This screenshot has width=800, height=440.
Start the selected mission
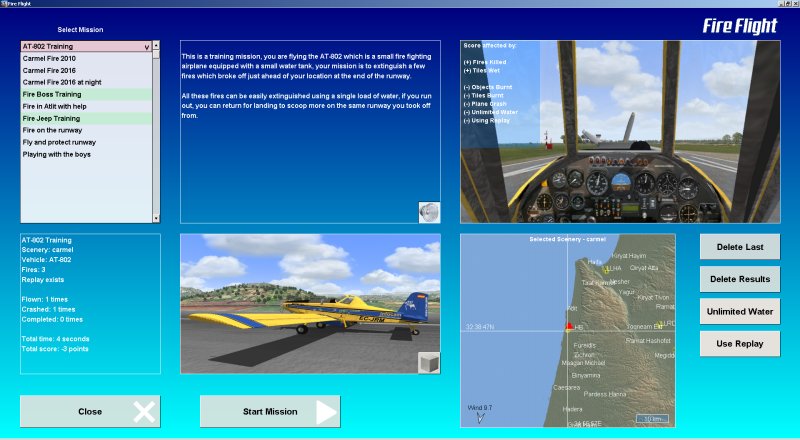[270, 411]
